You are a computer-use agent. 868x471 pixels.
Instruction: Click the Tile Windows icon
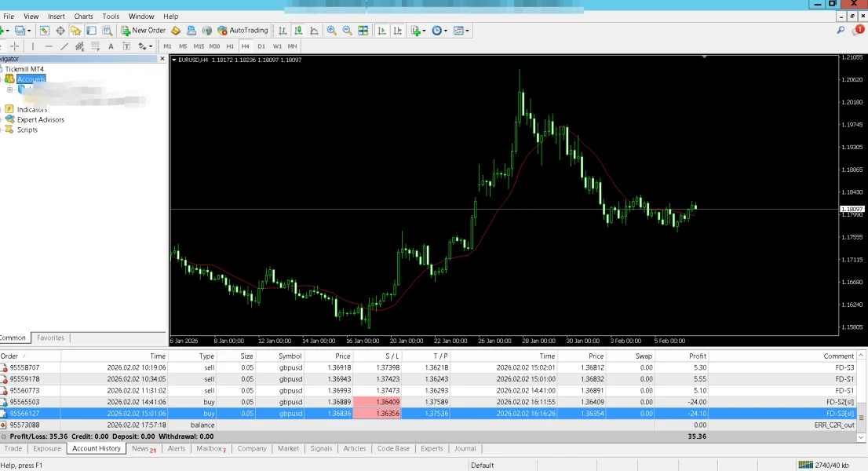pos(363,31)
